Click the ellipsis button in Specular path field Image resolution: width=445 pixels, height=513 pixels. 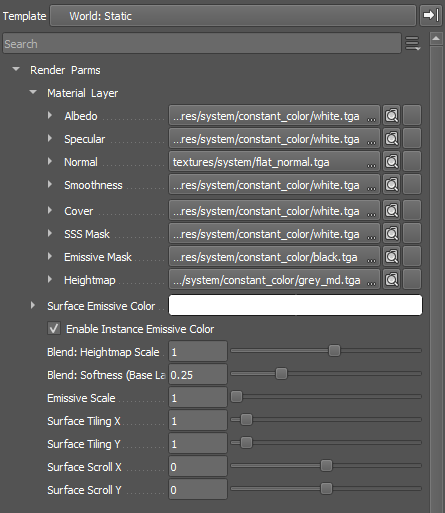[x=371, y=141]
